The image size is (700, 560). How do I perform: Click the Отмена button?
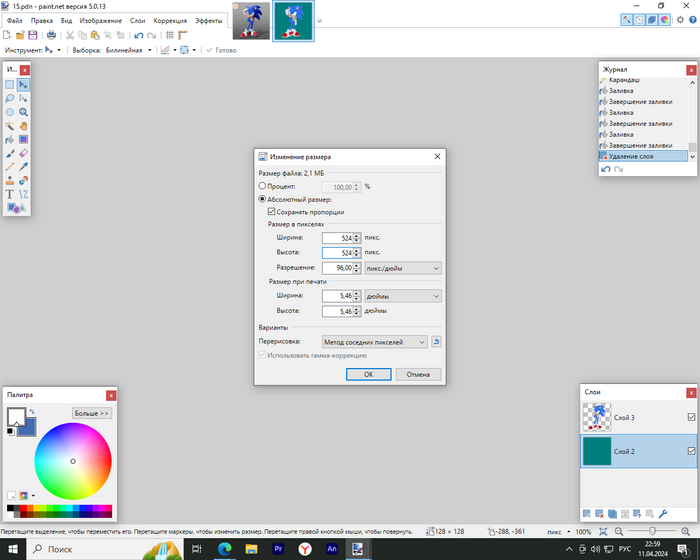(x=418, y=374)
